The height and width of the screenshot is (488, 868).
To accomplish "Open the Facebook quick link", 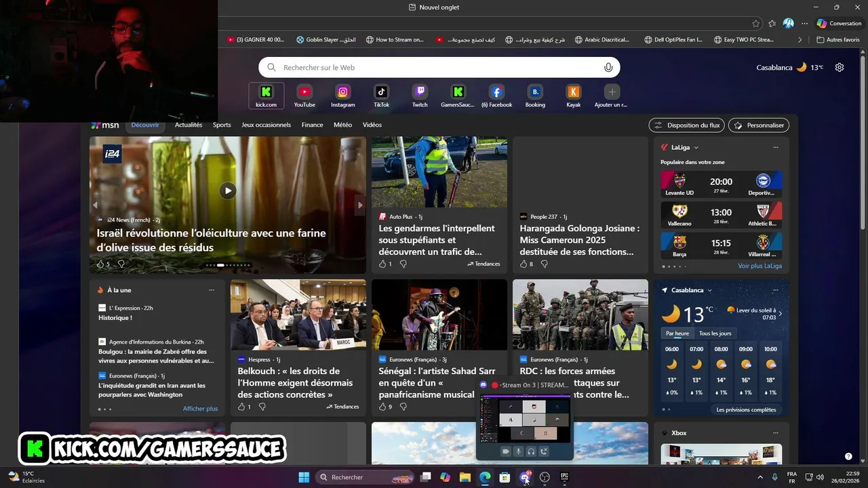I will point(496,96).
